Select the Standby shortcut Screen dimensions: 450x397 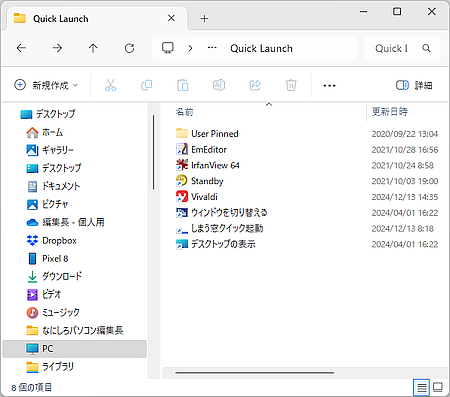(200, 181)
